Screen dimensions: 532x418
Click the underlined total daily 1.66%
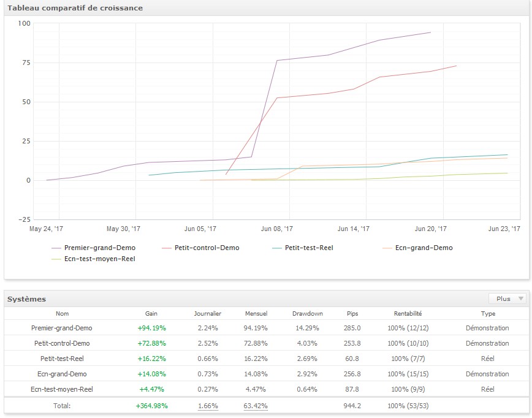coord(208,406)
